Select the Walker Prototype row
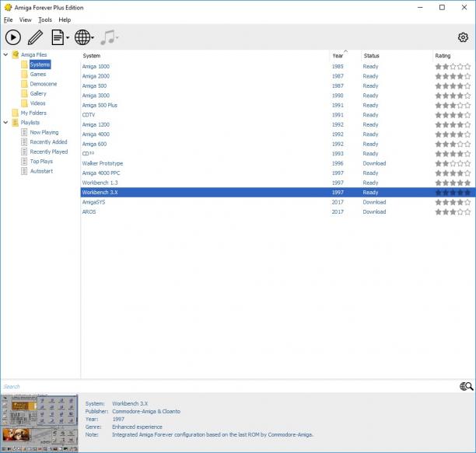This screenshot has width=476, height=453. (278, 163)
